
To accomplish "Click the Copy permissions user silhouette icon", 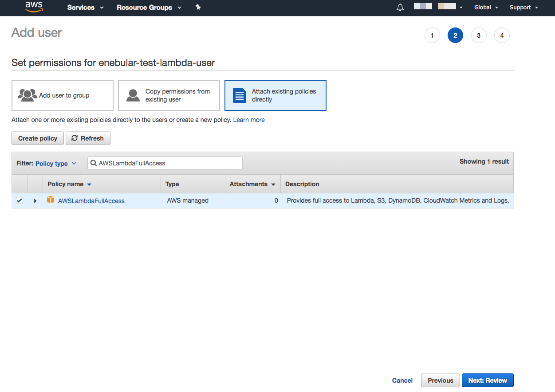I will (133, 95).
